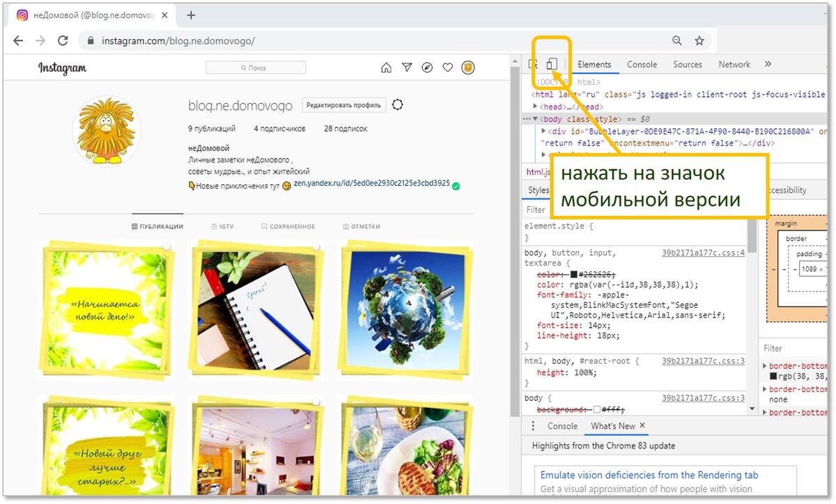Expand border-bottom computed property showing none
The height and width of the screenshot is (504, 836).
[x=766, y=390]
